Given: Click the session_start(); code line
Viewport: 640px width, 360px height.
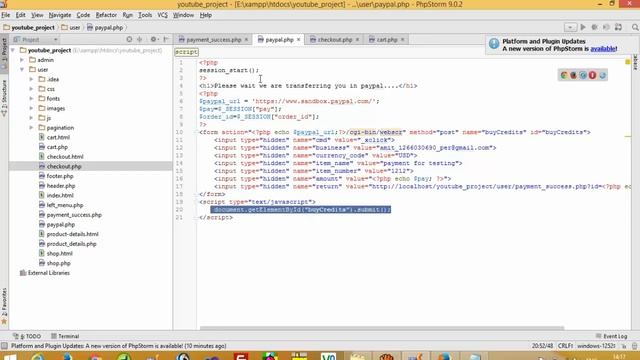Looking at the screenshot, I should coord(229,70).
